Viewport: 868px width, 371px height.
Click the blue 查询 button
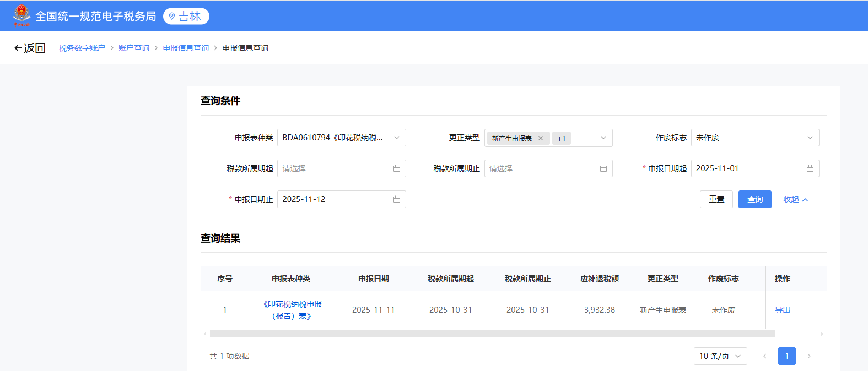[x=755, y=199]
